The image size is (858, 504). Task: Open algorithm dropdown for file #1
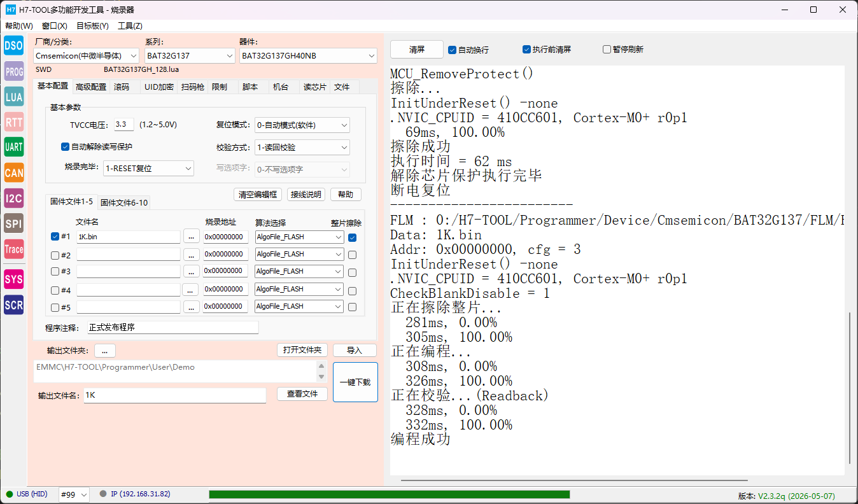299,237
